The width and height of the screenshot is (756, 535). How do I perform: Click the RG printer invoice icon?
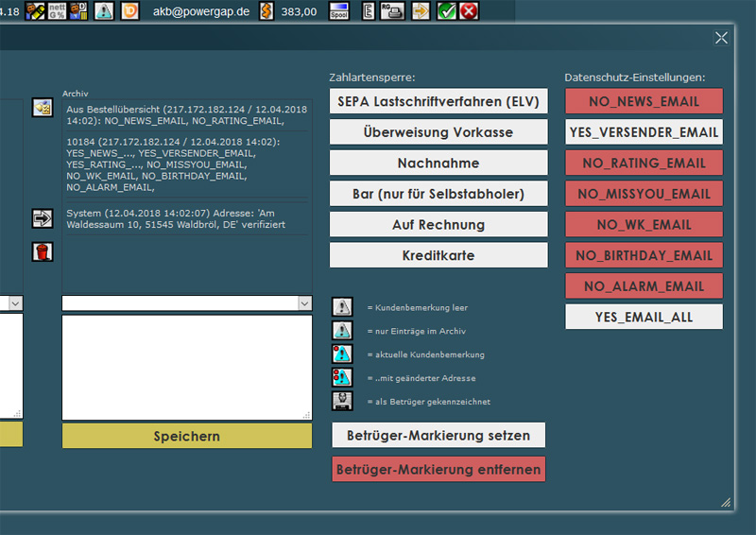tap(392, 10)
